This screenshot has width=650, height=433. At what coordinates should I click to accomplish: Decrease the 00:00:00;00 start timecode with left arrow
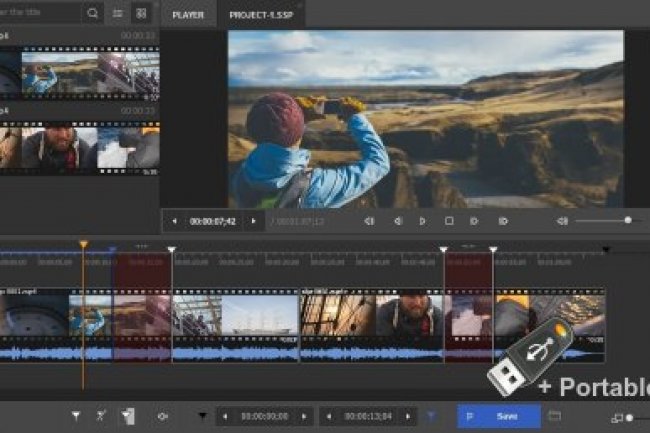pos(226,416)
